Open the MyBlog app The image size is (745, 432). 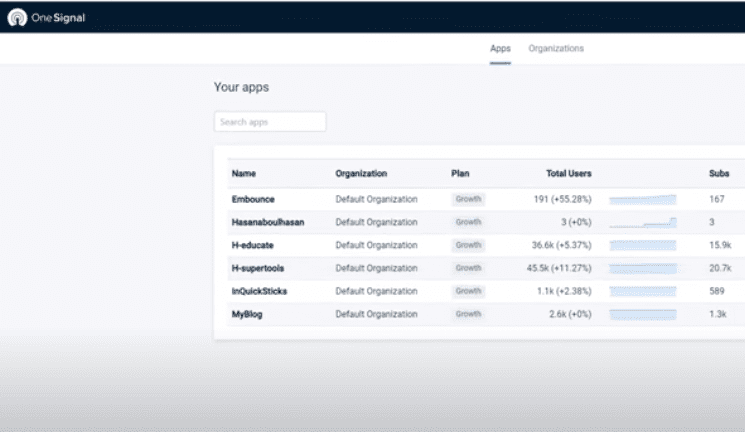pos(247,314)
